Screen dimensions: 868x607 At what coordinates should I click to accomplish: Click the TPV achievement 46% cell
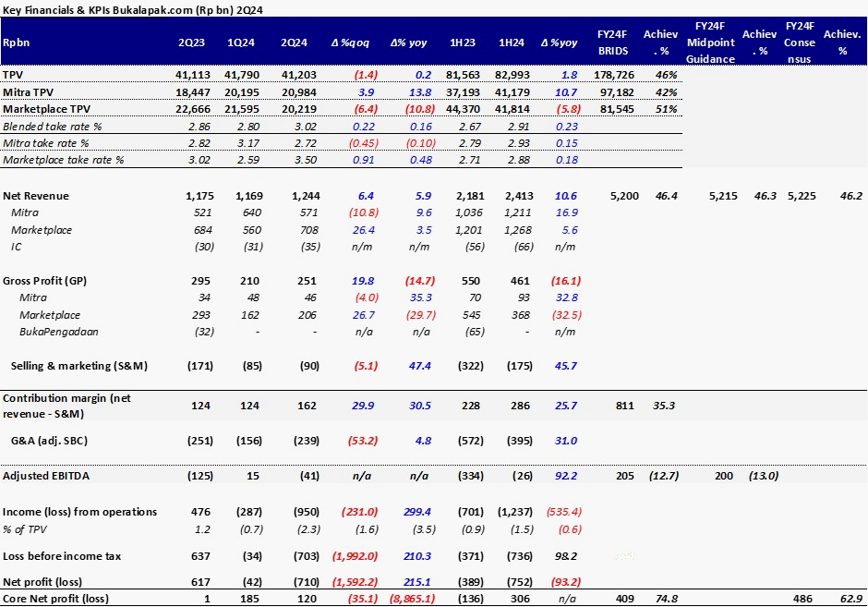pos(666,75)
